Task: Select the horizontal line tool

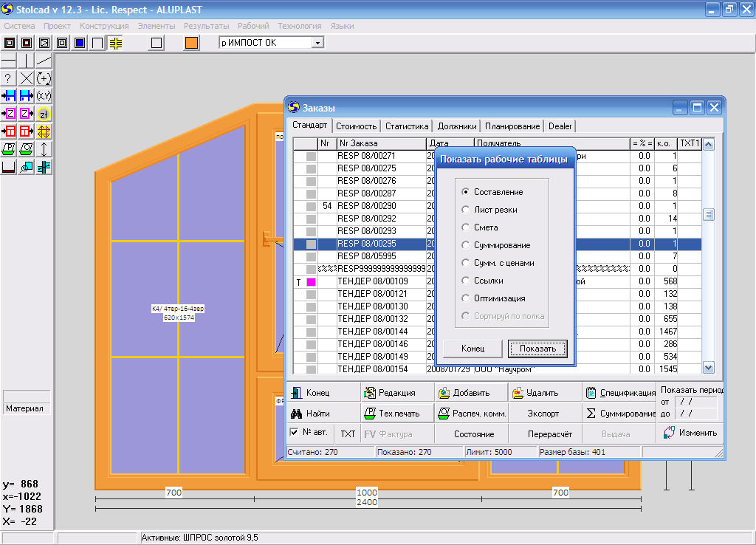Action: tap(9, 61)
